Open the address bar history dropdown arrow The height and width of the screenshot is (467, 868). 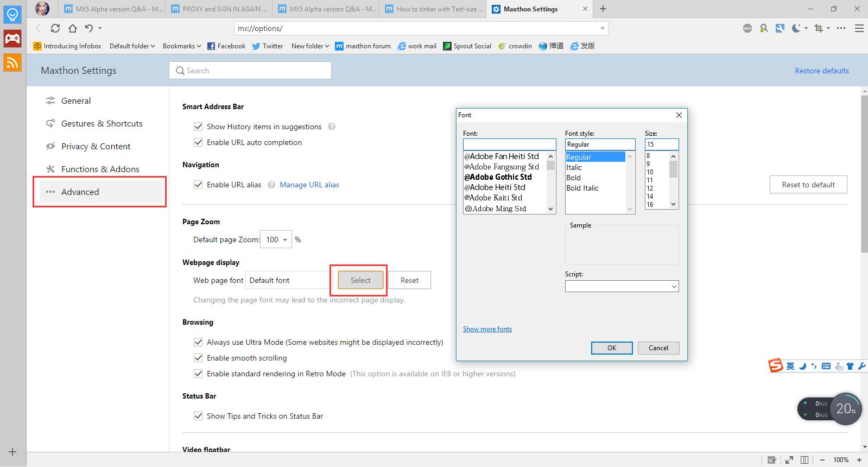point(602,28)
